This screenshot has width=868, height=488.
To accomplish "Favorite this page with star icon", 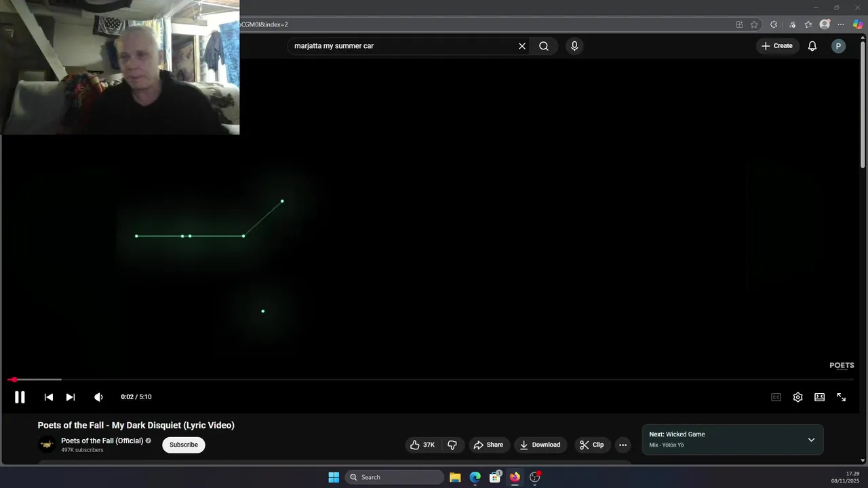I will point(754,24).
